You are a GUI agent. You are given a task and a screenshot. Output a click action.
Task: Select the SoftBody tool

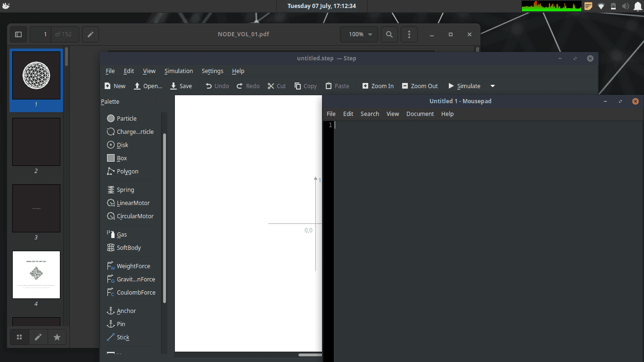(x=124, y=247)
